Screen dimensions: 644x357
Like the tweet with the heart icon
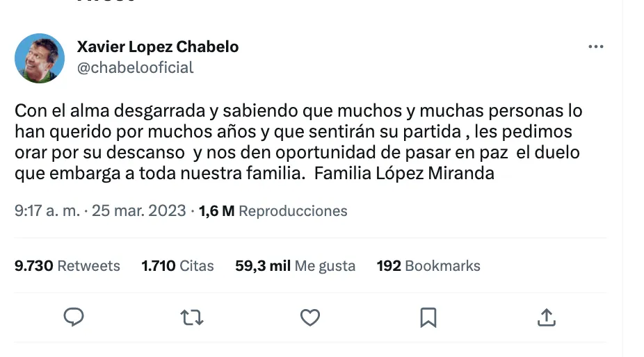click(309, 317)
